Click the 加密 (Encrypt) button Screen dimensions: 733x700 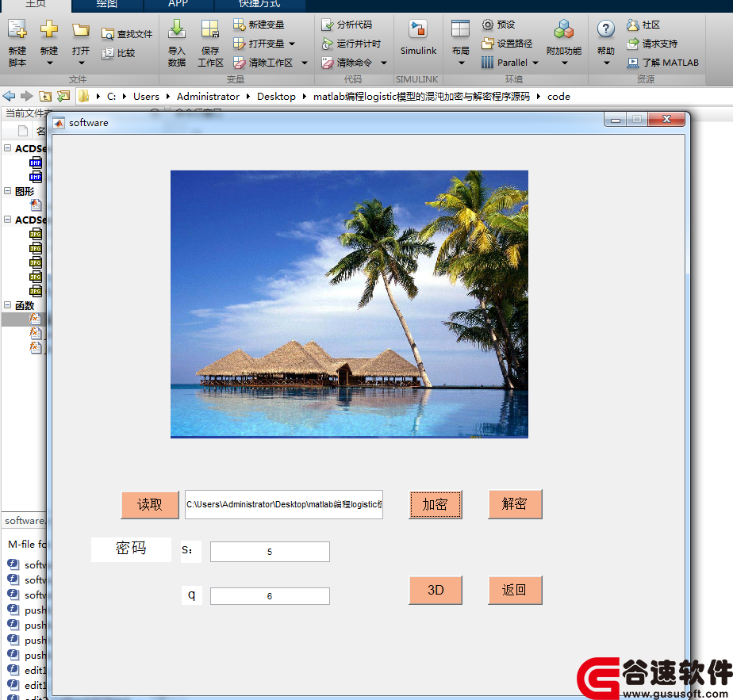(436, 505)
